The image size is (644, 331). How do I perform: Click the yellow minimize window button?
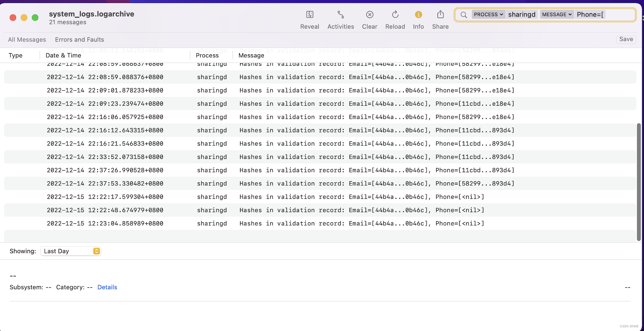pyautogui.click(x=24, y=18)
